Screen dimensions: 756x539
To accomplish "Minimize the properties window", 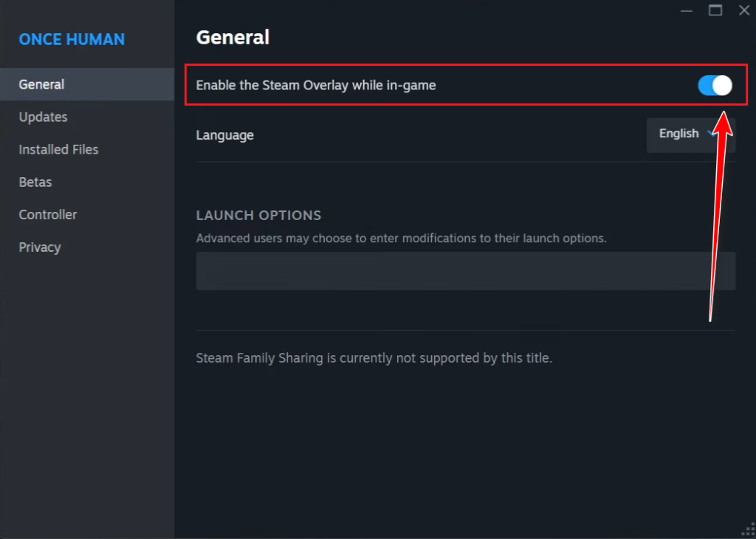I will (x=687, y=10).
